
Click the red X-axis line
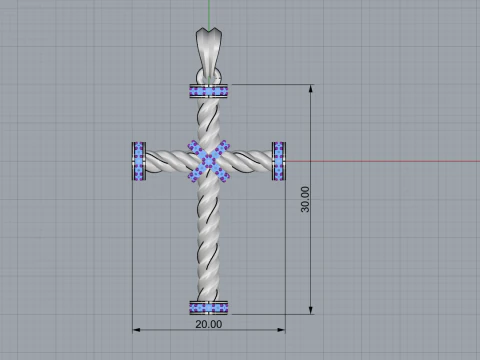[x=383, y=161]
